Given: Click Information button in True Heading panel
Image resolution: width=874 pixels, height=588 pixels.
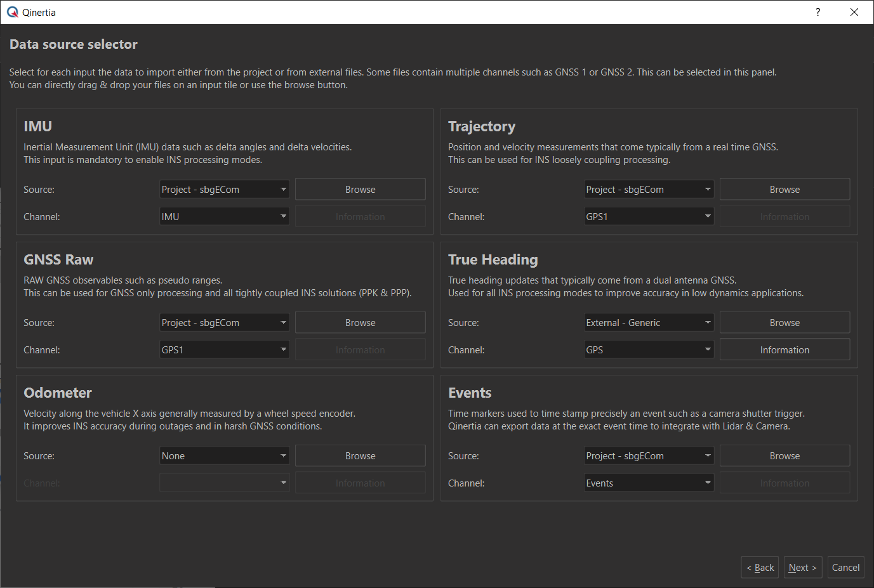Looking at the screenshot, I should point(785,350).
